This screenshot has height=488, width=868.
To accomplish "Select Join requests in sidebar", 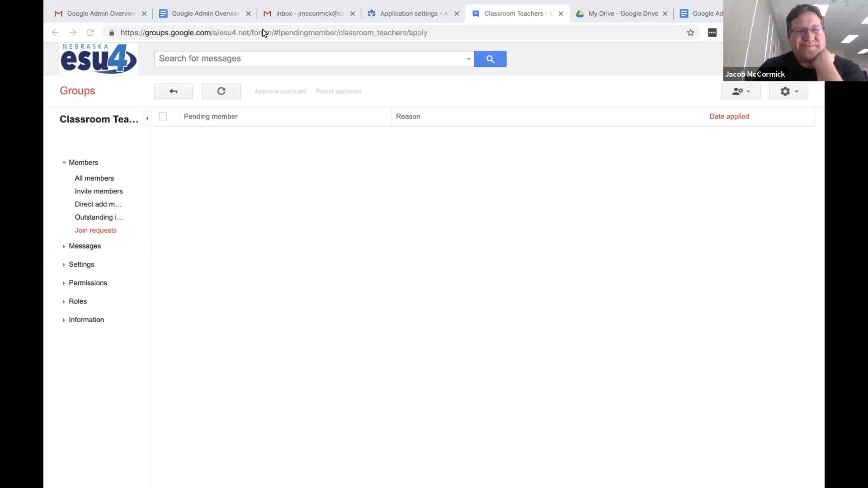I will point(95,230).
